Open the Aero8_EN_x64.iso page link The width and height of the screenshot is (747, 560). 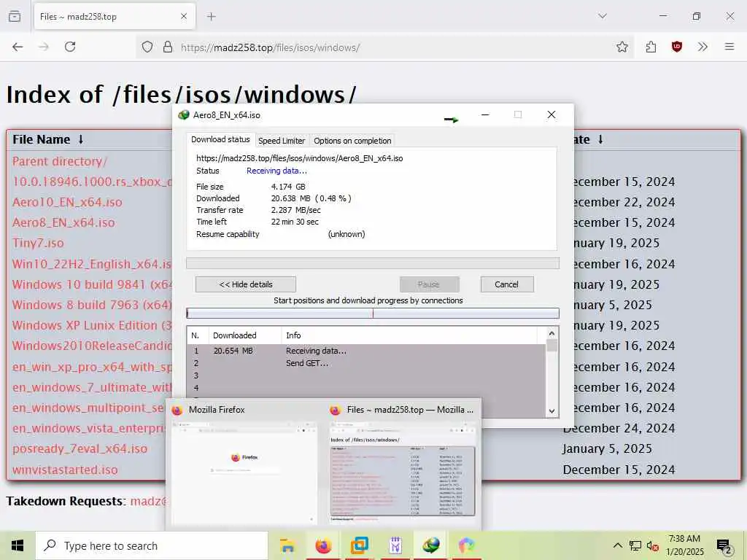63,222
